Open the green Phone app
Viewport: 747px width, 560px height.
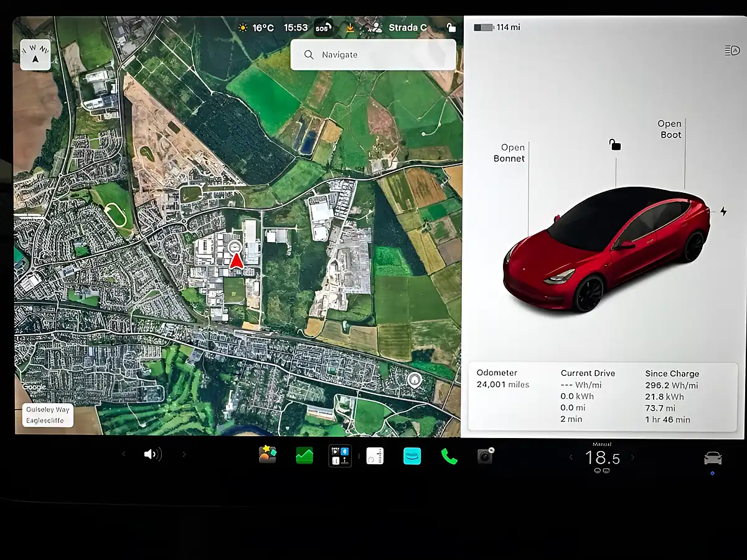pos(449,457)
